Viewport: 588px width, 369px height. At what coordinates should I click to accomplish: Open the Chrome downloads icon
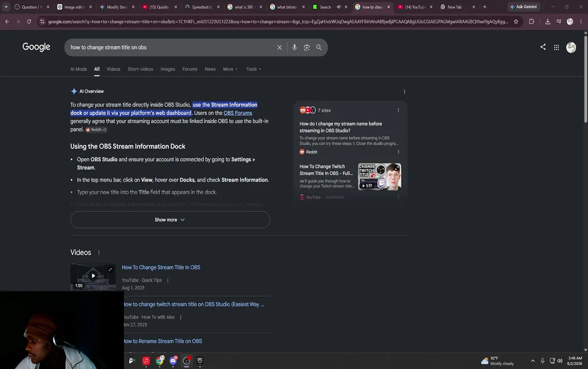click(x=547, y=22)
